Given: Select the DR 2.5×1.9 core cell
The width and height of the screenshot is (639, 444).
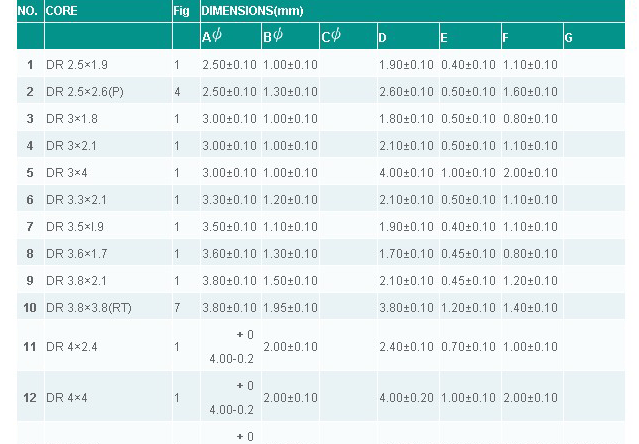Looking at the screenshot, I should [77, 65].
